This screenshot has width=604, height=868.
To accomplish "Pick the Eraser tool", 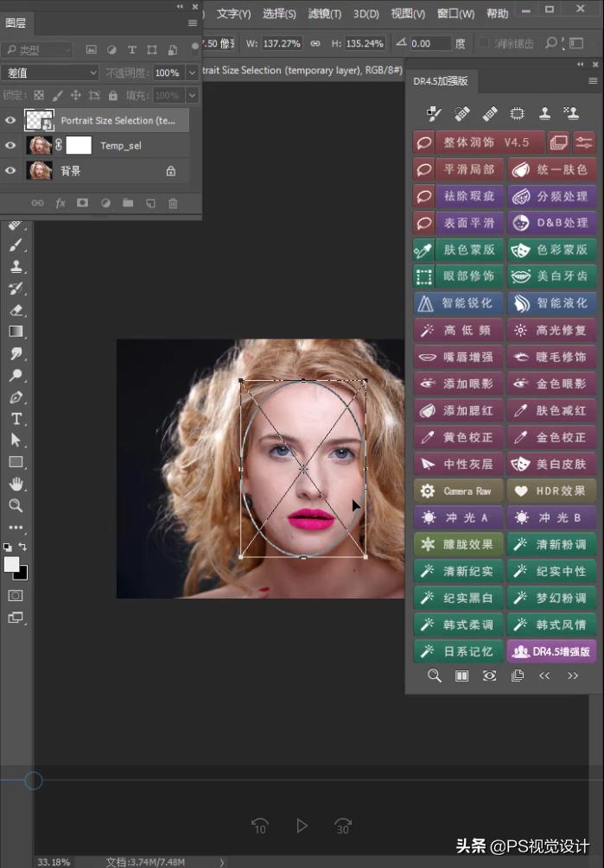I will click(16, 310).
